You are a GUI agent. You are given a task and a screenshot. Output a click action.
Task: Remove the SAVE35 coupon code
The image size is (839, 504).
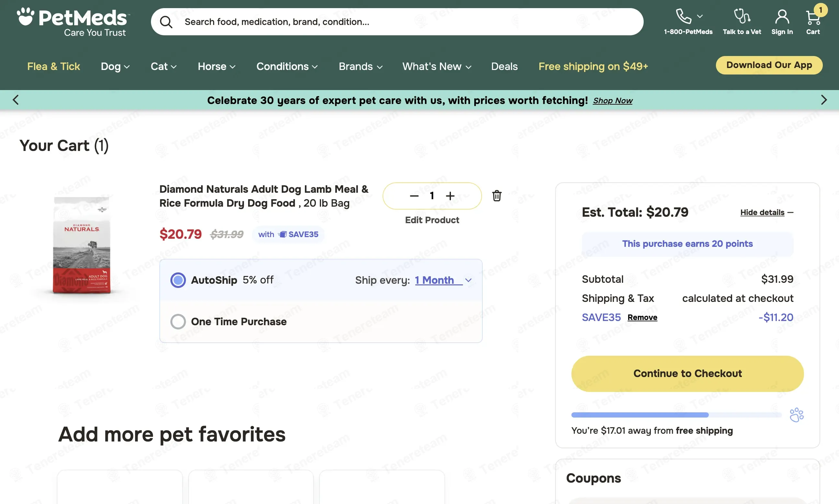(642, 317)
